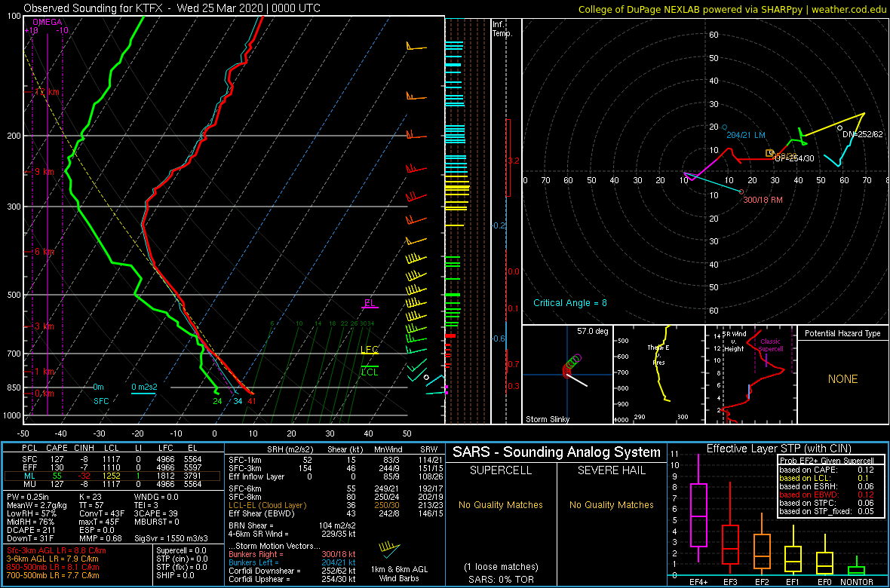
Task: Click the 'SHIP = 0.0' value
Action: tap(176, 575)
